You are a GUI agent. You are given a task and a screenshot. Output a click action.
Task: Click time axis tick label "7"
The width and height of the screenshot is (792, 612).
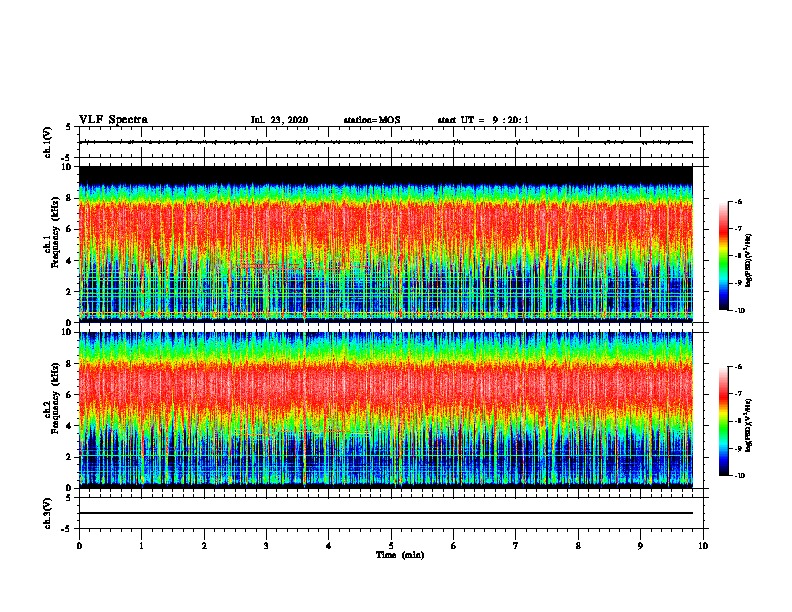[516, 546]
